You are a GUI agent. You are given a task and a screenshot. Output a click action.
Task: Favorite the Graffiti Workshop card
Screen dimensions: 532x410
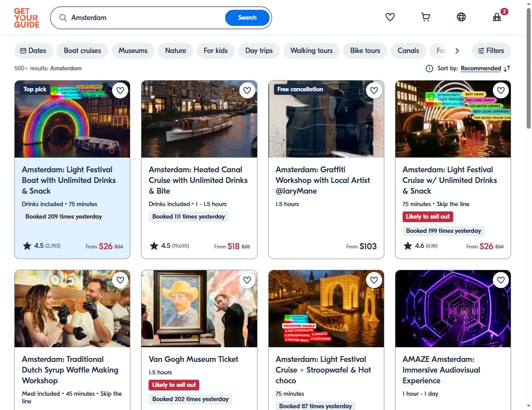(374, 90)
